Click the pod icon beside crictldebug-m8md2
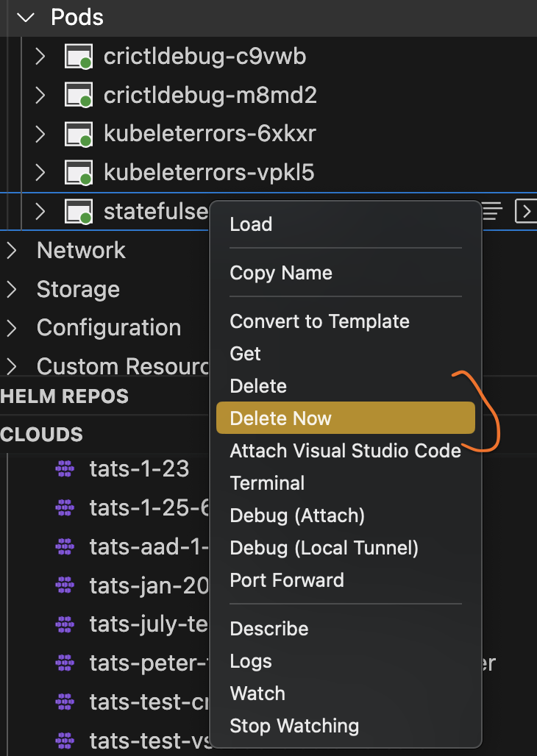537x756 pixels. click(79, 95)
